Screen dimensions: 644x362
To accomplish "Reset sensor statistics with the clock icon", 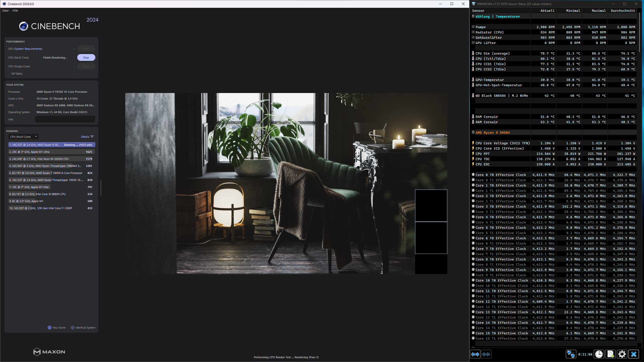I will [x=599, y=354].
